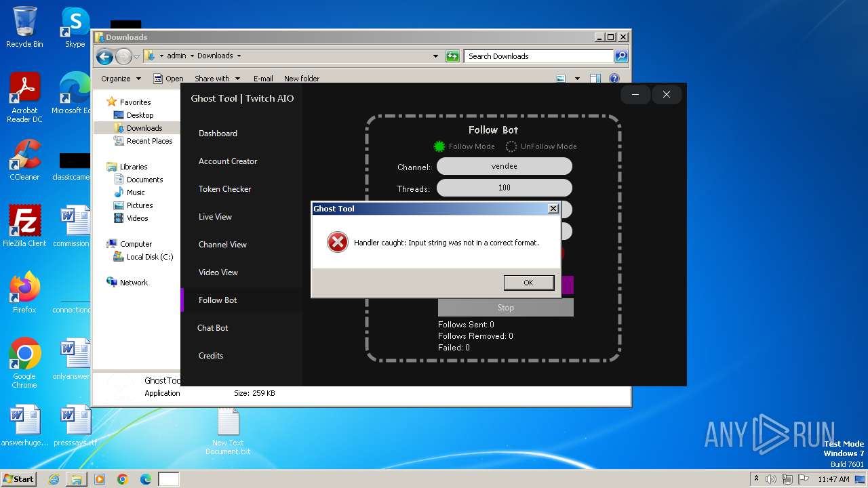Open New Text Document.txt on desktop
This screenshot has height=488, width=868.
click(x=228, y=431)
